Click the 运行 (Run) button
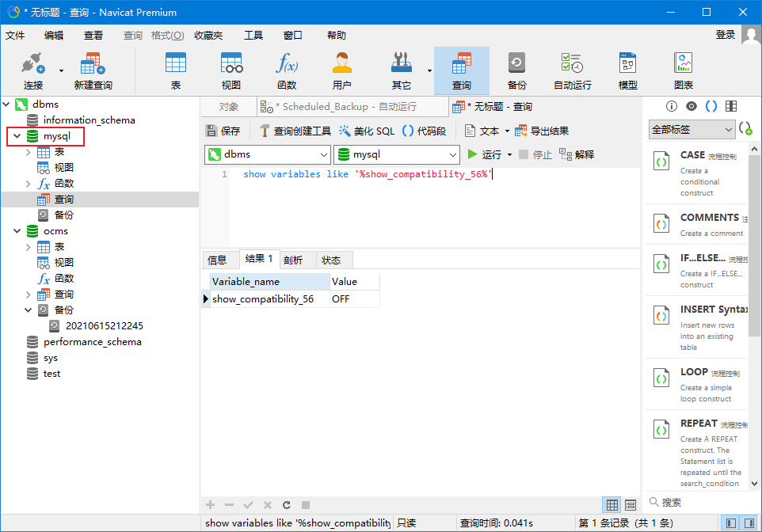The height and width of the screenshot is (532, 762). 485,154
